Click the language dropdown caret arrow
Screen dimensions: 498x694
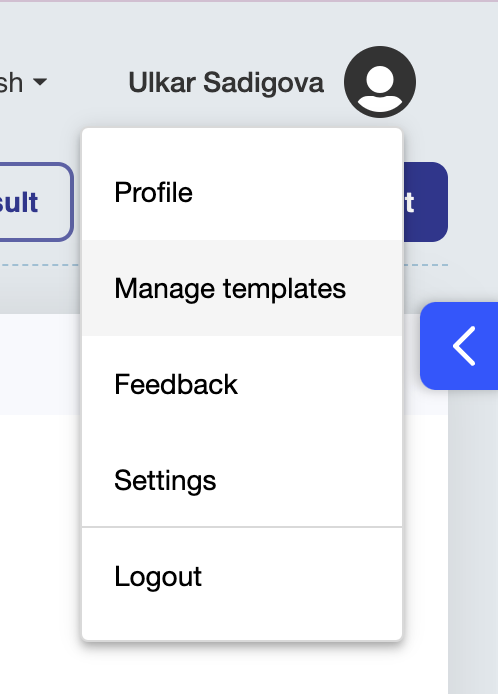click(x=40, y=82)
